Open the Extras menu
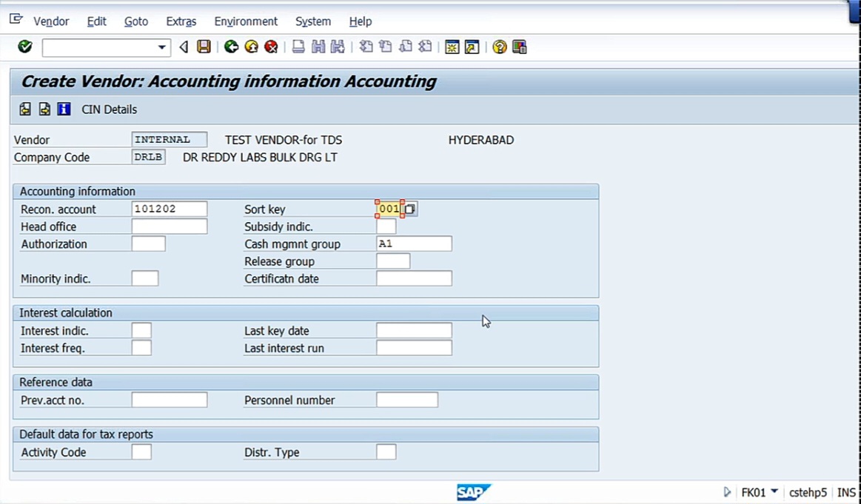The image size is (861, 504). point(181,21)
